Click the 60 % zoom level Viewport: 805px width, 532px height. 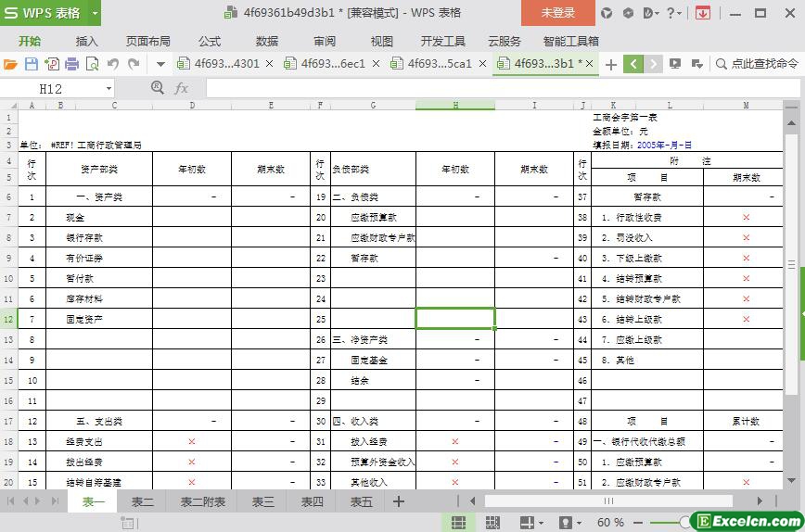pos(610,522)
